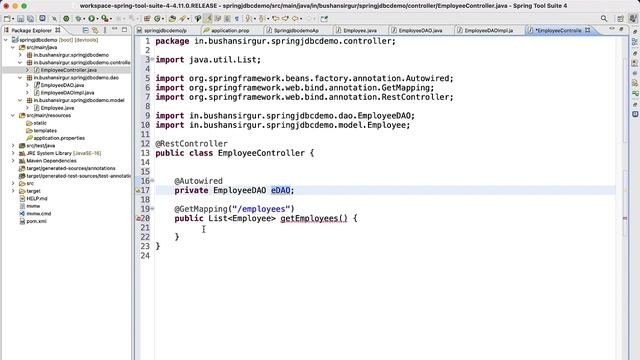Toggle Mark Occurrences highlighter in the toolbar
The image size is (640, 360).
[x=208, y=19]
